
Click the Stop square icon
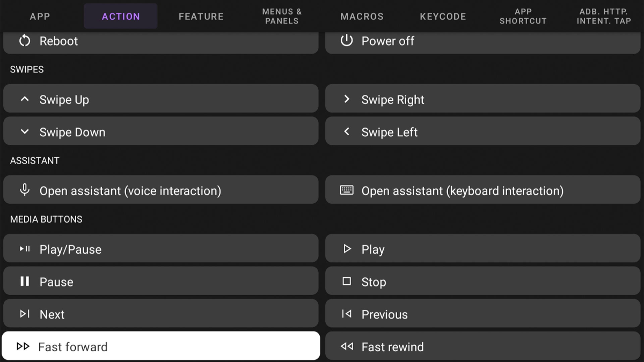(347, 282)
